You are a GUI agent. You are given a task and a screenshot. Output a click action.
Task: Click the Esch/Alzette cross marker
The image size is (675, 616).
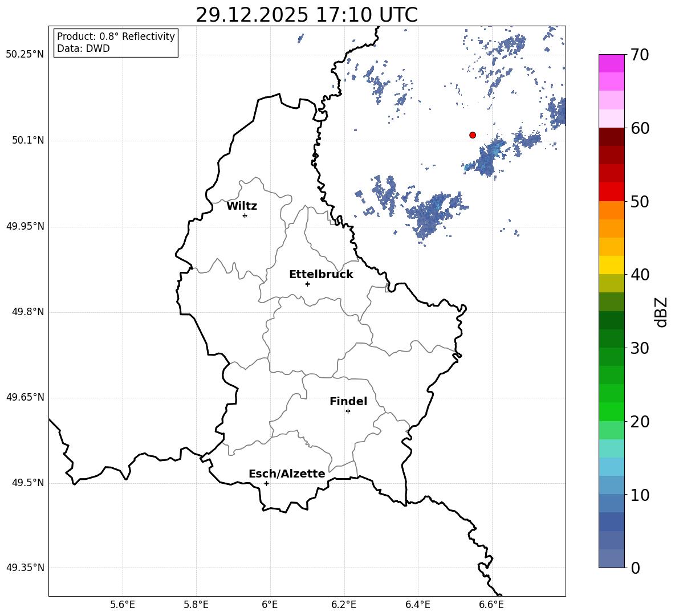[x=266, y=483]
